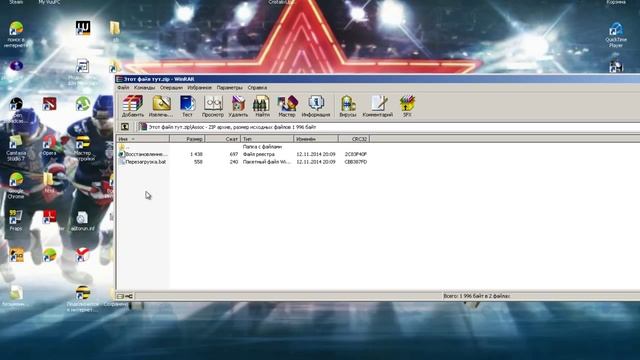Click the archive path address field
Screen dimensions: 640x360
[x=388, y=127]
